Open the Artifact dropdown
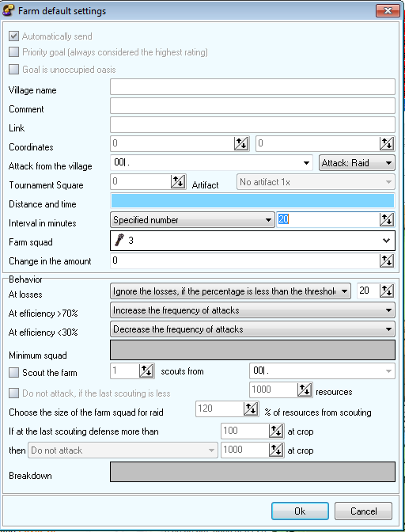This screenshot has height=532, width=405. [316, 182]
